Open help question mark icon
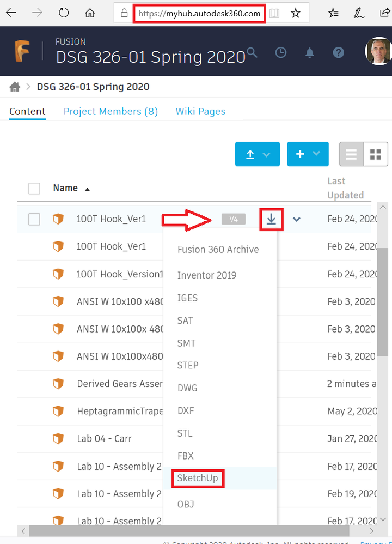392x544 pixels. point(338,53)
